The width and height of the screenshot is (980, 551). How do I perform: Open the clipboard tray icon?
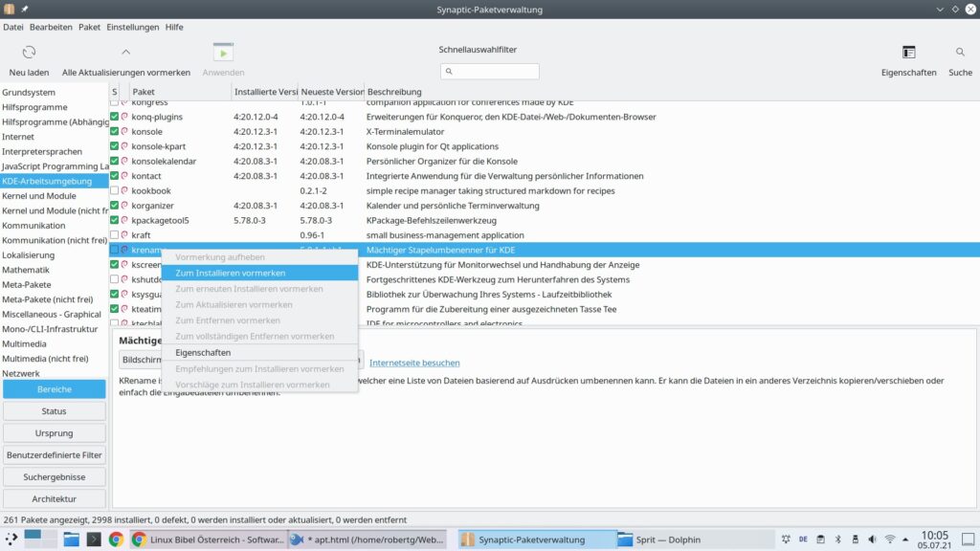click(820, 540)
